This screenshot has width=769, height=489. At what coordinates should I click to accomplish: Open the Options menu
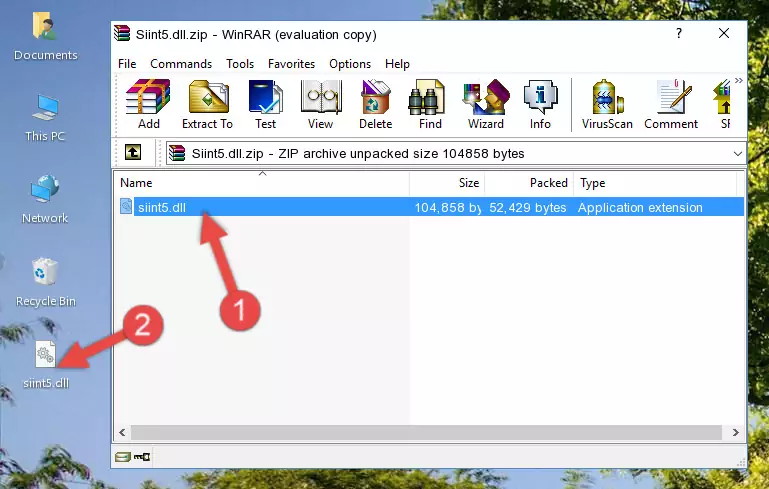350,64
